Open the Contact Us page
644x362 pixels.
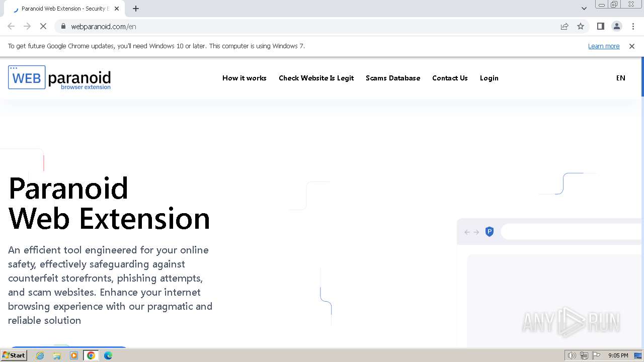click(x=450, y=78)
